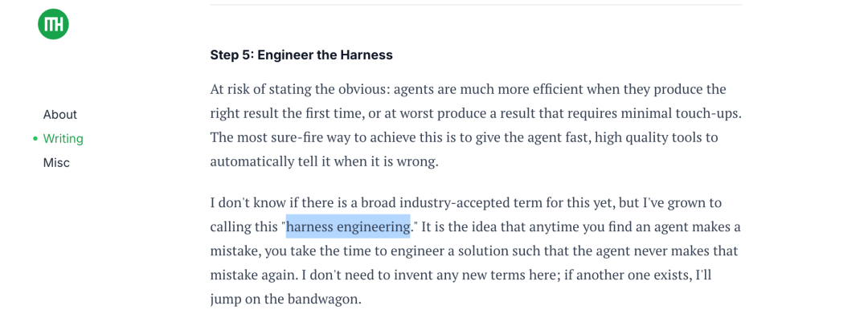Click the "Step 5: Engineer the Harness" heading
Image resolution: width=868 pixels, height=326 pixels.
pyautogui.click(x=301, y=55)
